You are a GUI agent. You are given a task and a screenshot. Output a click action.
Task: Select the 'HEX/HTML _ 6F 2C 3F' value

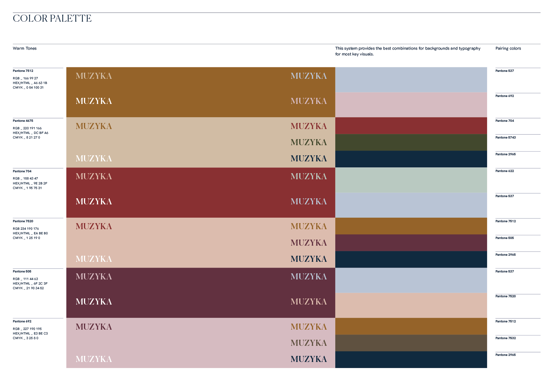(30, 283)
